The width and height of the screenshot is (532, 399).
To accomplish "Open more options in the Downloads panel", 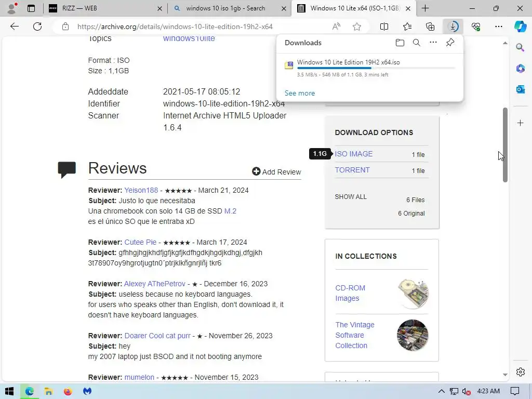I will pyautogui.click(x=433, y=43).
